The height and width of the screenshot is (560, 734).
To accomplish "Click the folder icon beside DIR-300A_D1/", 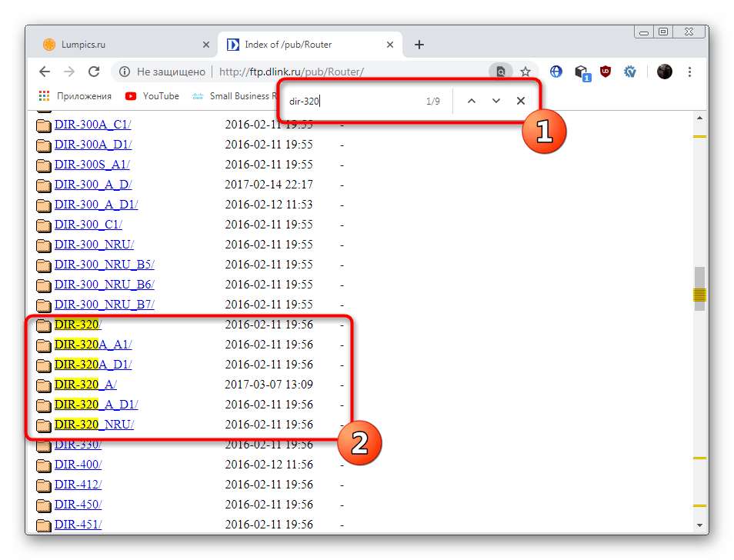I will [x=44, y=145].
